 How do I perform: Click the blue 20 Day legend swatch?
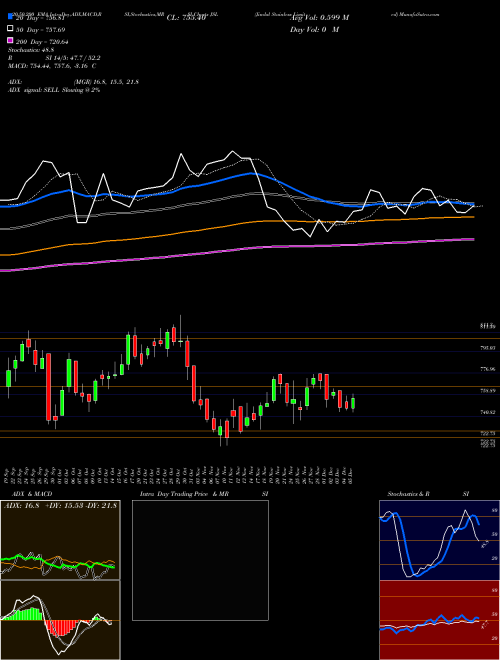point(10,17)
